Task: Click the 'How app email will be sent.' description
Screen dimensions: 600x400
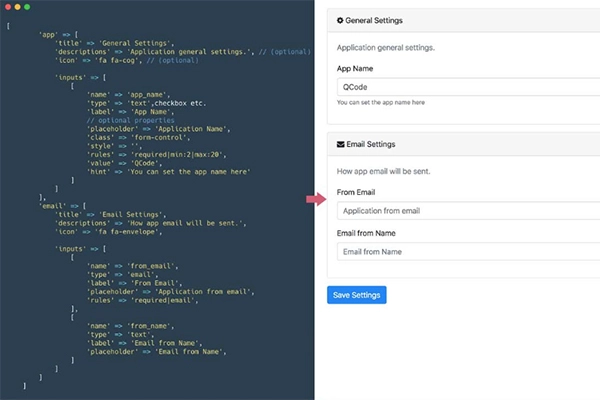Action: (383, 171)
